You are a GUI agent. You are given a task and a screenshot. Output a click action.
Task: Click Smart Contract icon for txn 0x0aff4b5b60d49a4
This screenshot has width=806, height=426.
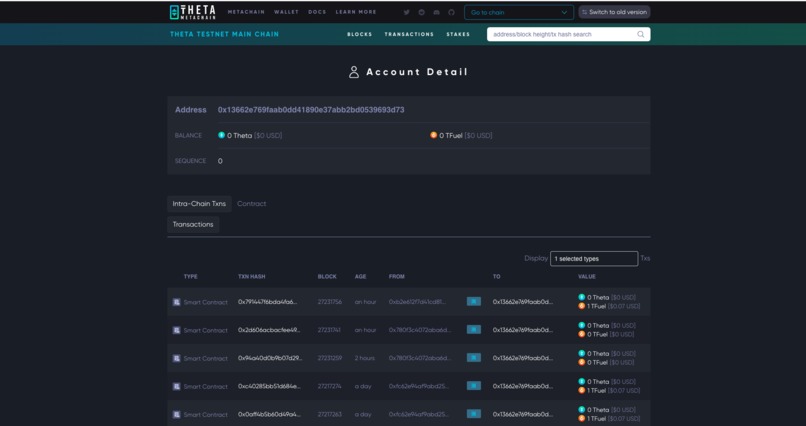tap(176, 414)
